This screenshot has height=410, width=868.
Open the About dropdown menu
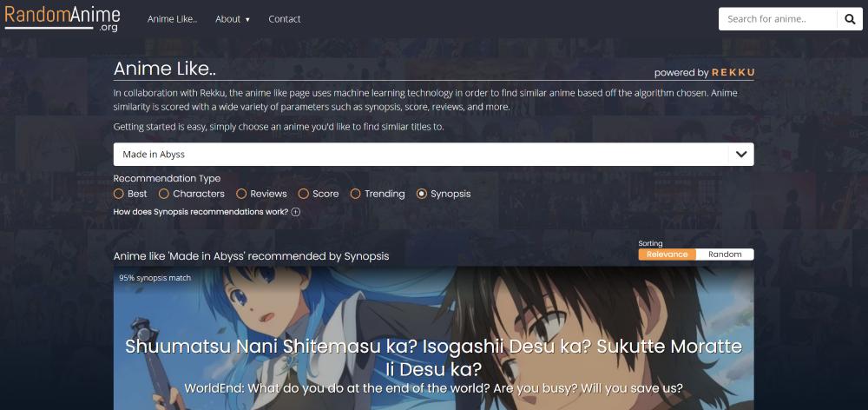(233, 19)
